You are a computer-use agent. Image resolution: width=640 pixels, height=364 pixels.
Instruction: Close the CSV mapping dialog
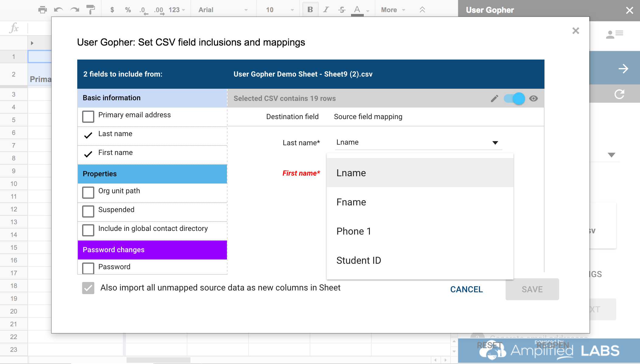point(576,31)
